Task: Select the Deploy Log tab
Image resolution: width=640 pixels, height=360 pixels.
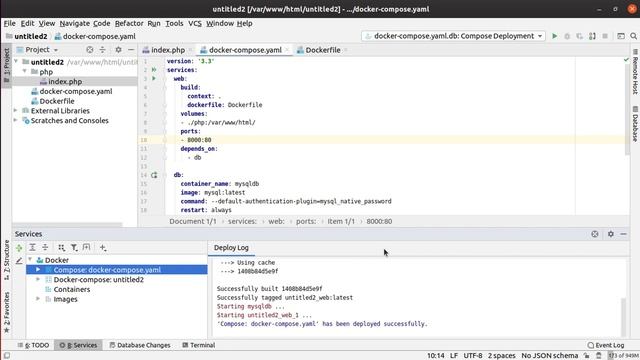Action: pos(231,248)
